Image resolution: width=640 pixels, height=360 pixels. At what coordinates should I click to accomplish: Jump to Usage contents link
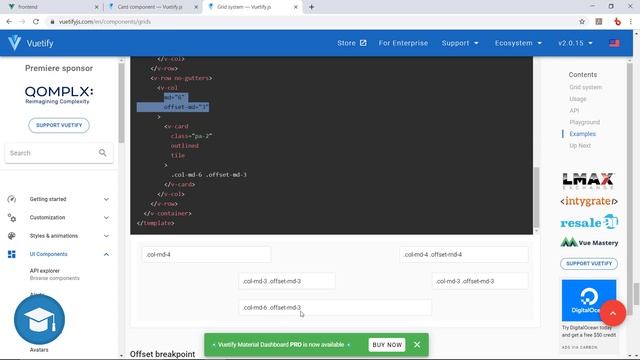pyautogui.click(x=578, y=99)
